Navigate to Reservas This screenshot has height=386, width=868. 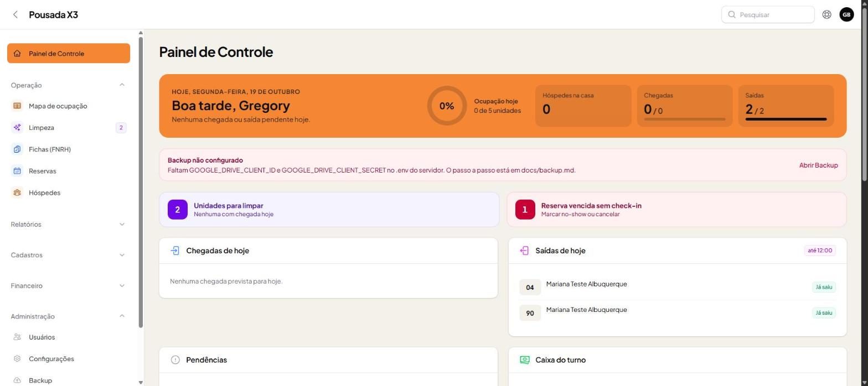pos(69,171)
